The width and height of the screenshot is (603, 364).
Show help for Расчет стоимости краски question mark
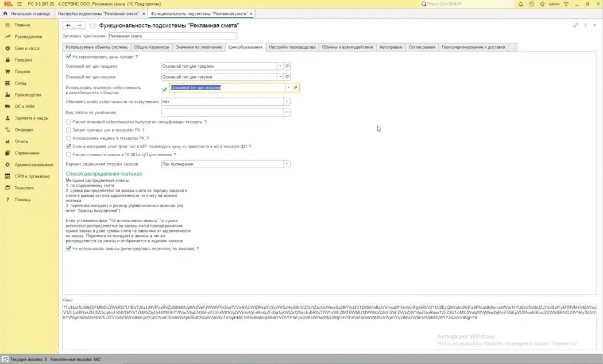click(175, 154)
